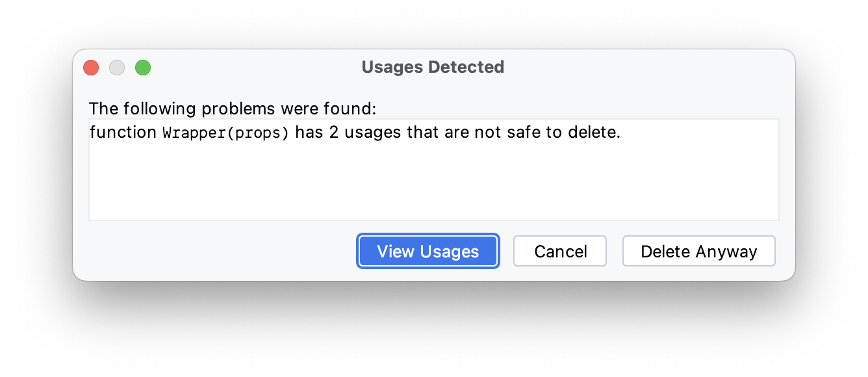The height and width of the screenshot is (377, 868).
Task: Select the highlighted default View Usages action
Action: pos(428,251)
